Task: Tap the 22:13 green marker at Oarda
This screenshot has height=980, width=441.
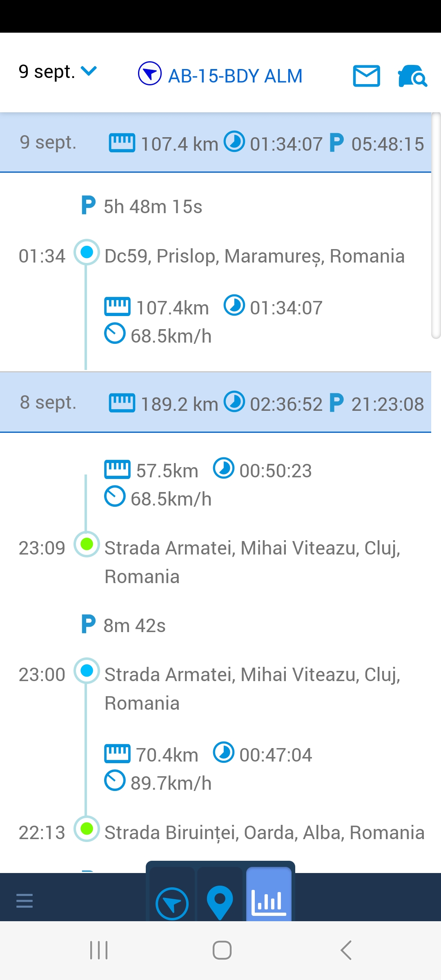Action: click(x=87, y=829)
